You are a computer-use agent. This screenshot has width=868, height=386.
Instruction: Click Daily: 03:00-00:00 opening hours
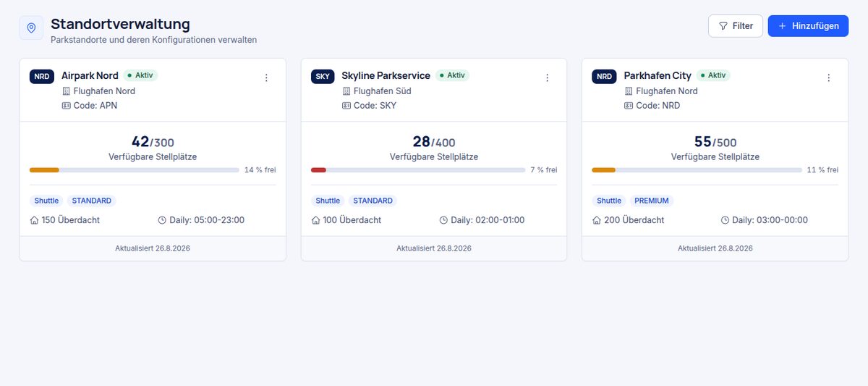point(770,220)
